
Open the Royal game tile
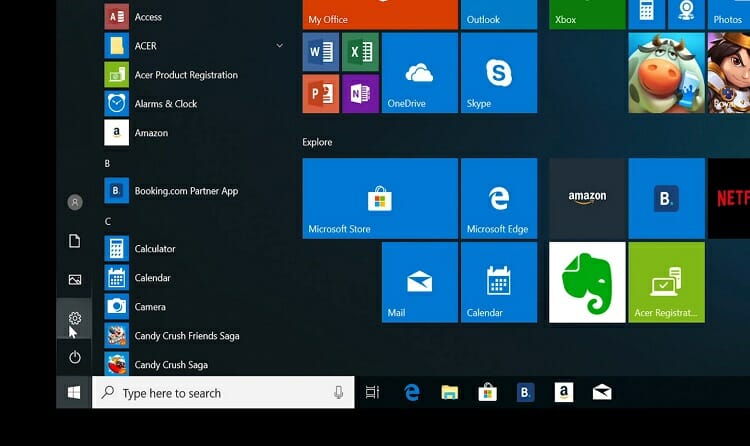[x=729, y=73]
